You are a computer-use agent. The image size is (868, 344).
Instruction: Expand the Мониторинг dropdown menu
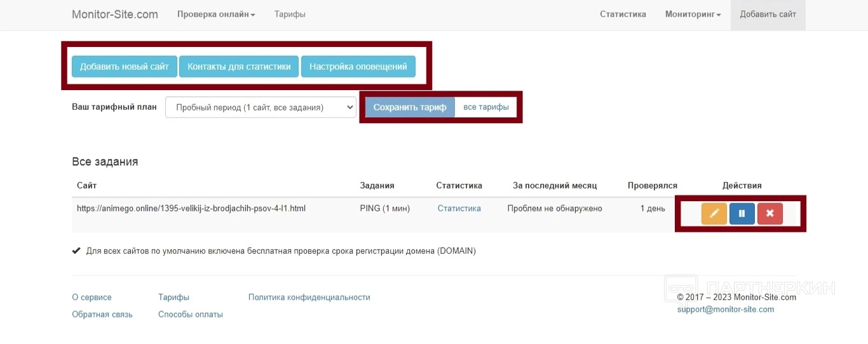(x=693, y=15)
